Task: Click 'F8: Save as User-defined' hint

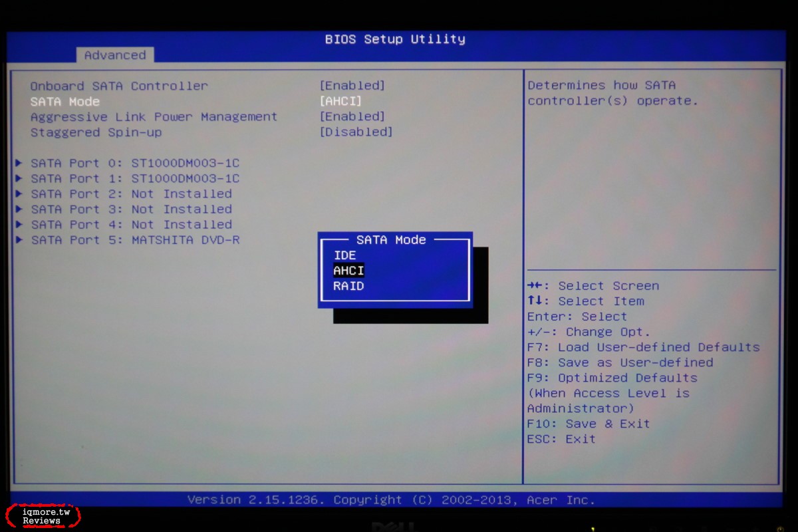Action: [x=620, y=362]
